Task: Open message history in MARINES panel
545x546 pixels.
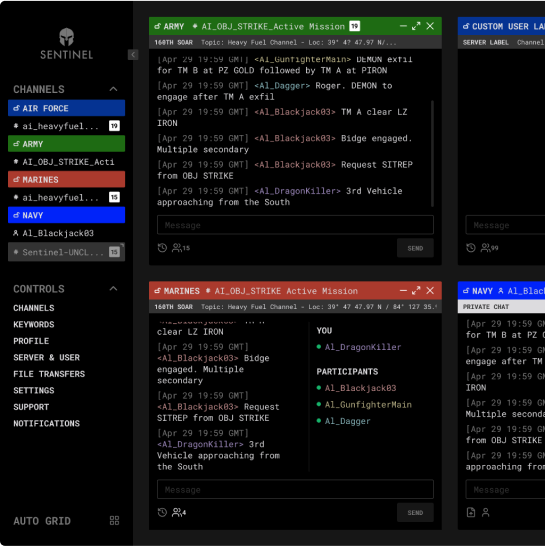Action: [162, 512]
